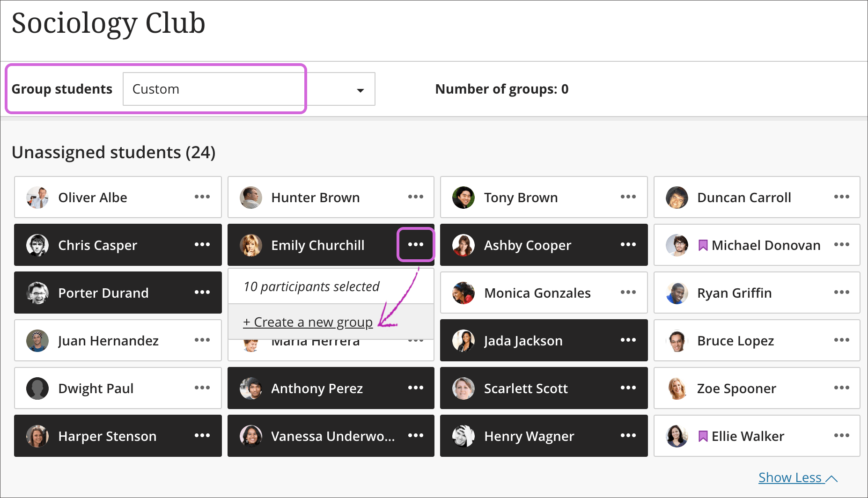Click the Create a new group link

click(308, 322)
